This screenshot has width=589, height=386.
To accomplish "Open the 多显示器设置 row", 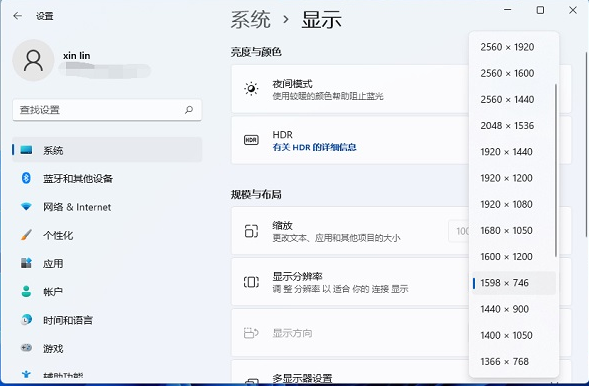I will point(349,372).
